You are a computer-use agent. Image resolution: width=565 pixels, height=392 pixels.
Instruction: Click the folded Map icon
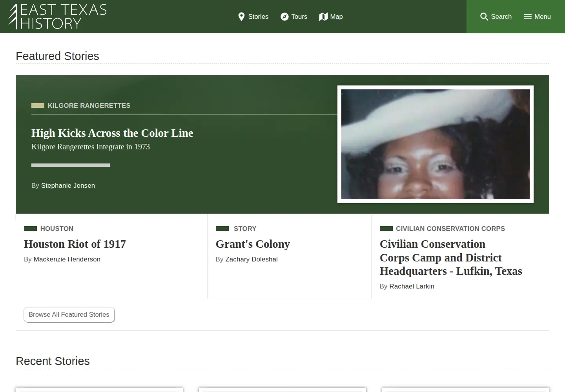point(323,16)
